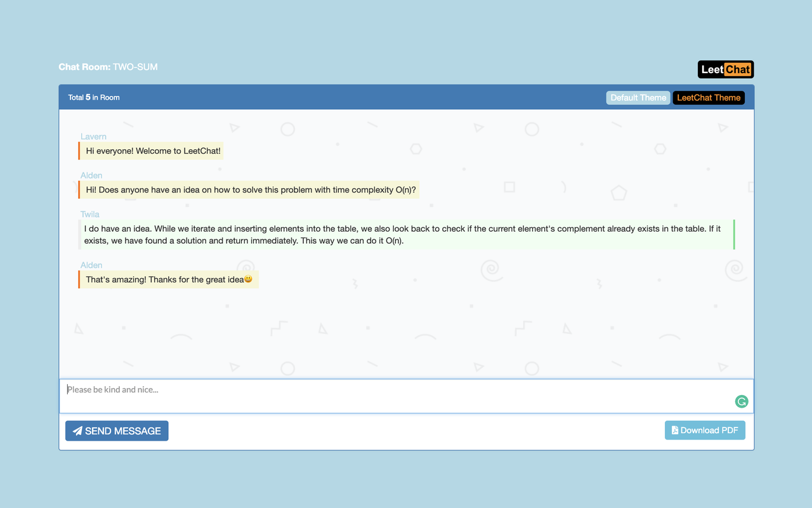This screenshot has width=812, height=508.
Task: Click the Chat Room header text
Action: point(84,67)
